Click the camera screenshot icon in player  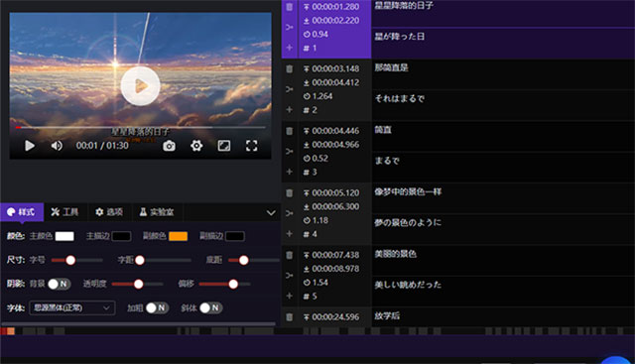(x=170, y=146)
